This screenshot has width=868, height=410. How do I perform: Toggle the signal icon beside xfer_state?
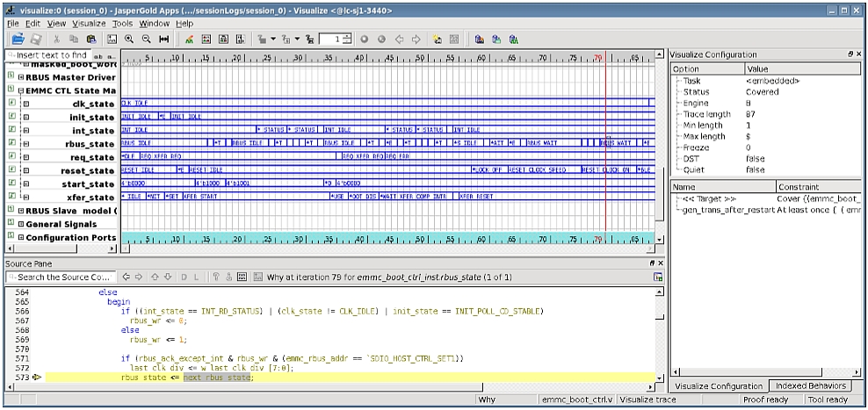(11, 197)
